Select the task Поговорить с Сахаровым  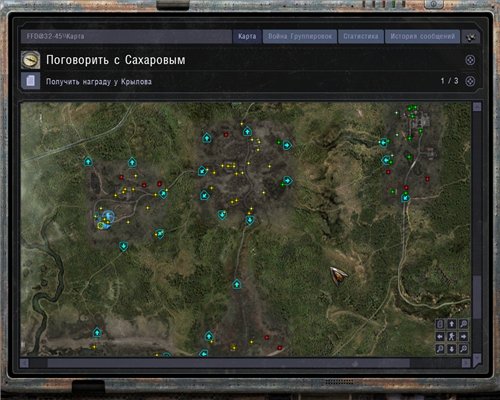click(115, 60)
